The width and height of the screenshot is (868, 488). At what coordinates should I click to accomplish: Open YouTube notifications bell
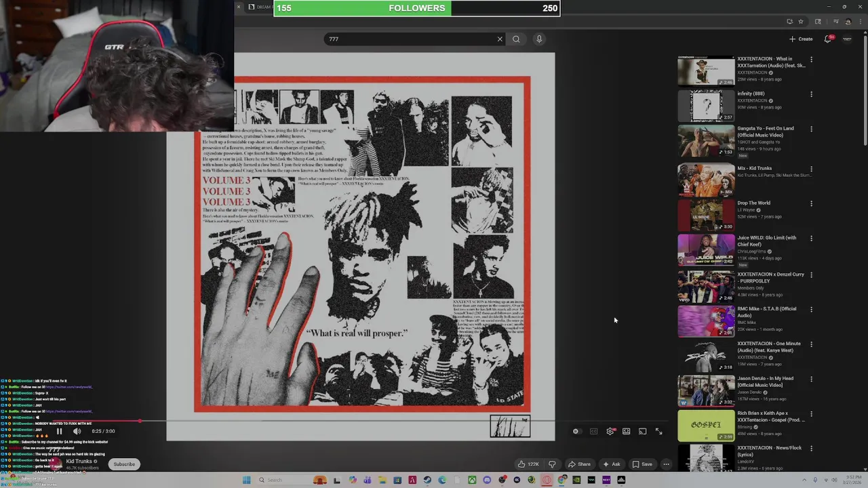click(x=828, y=39)
